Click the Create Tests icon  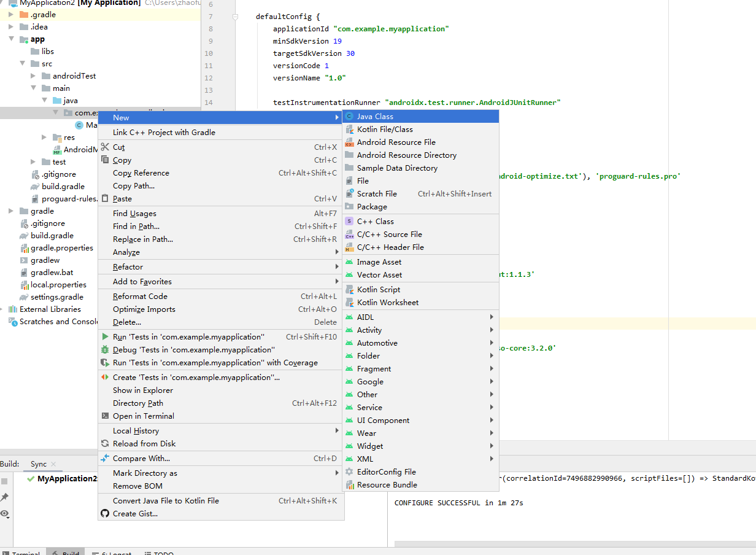pos(105,377)
